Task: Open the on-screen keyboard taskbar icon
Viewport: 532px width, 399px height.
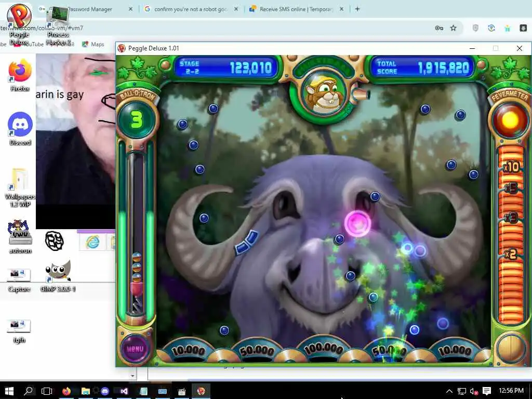Action: pos(163,391)
